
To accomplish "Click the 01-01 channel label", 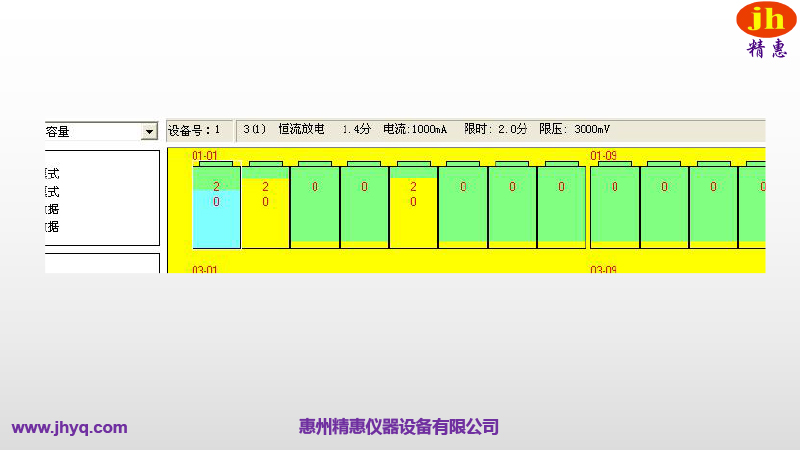I will (x=205, y=155).
